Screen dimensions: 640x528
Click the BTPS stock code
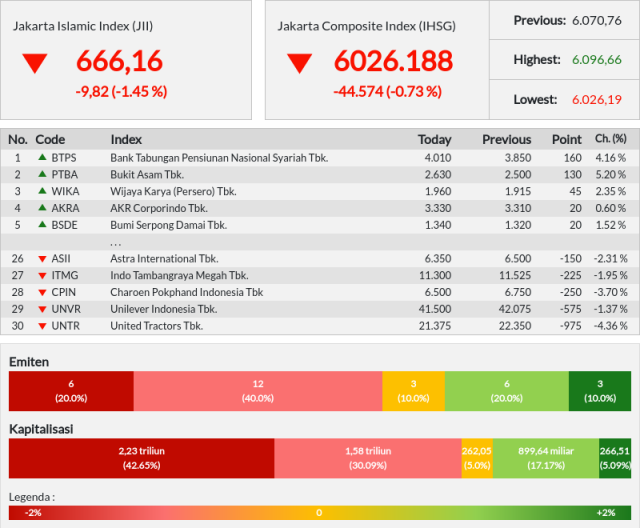pyautogui.click(x=64, y=158)
